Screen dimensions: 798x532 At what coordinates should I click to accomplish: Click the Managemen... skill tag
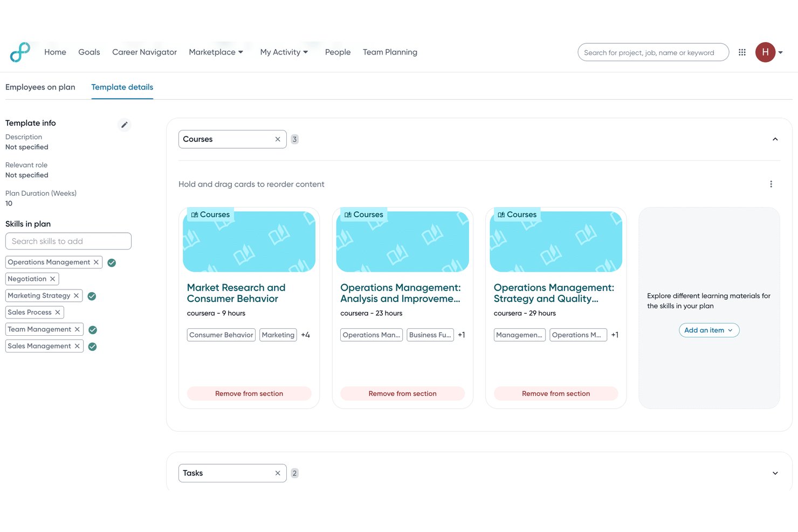(x=519, y=335)
